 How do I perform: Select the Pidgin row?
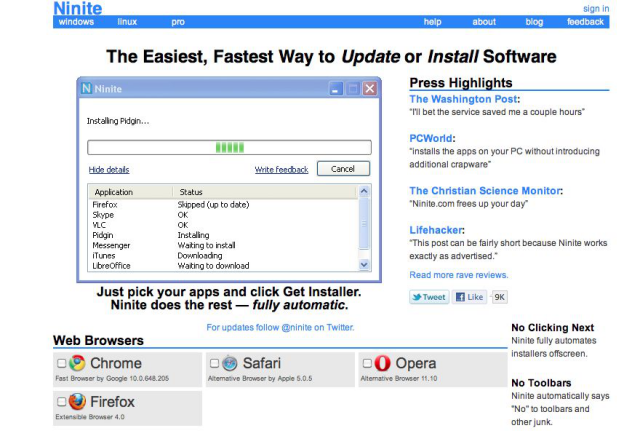(224, 235)
